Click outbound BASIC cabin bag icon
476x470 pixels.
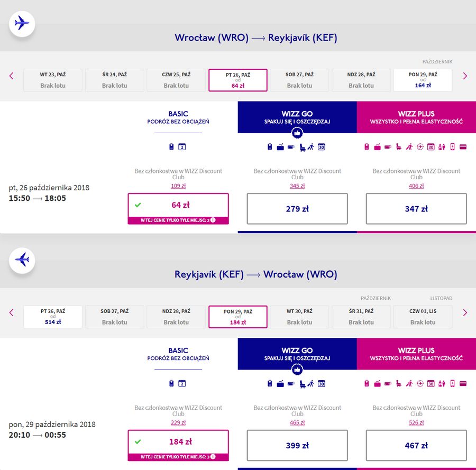click(x=171, y=147)
